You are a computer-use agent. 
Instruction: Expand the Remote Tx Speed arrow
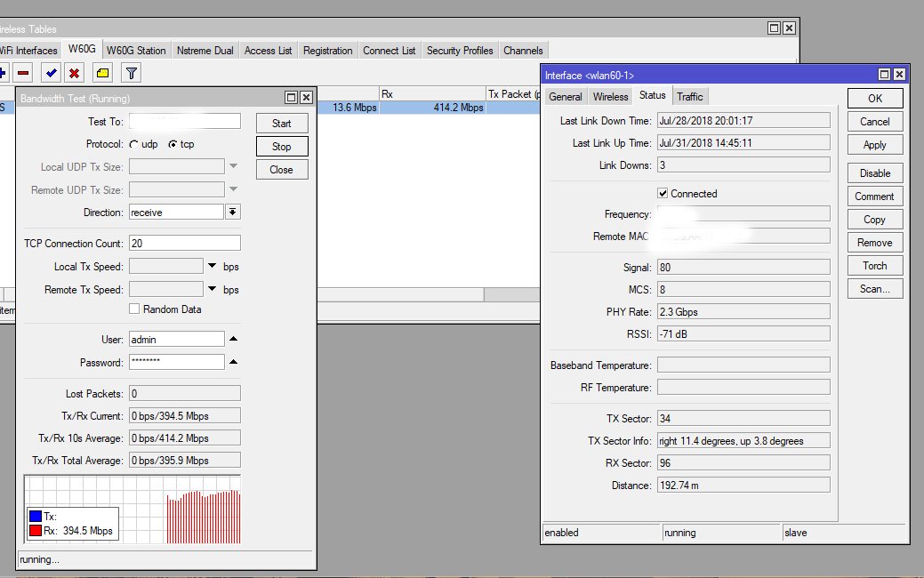point(213,289)
